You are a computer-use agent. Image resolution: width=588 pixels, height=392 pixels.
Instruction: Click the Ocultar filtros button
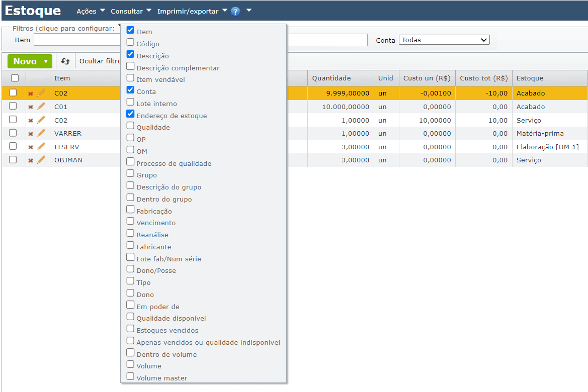point(100,61)
